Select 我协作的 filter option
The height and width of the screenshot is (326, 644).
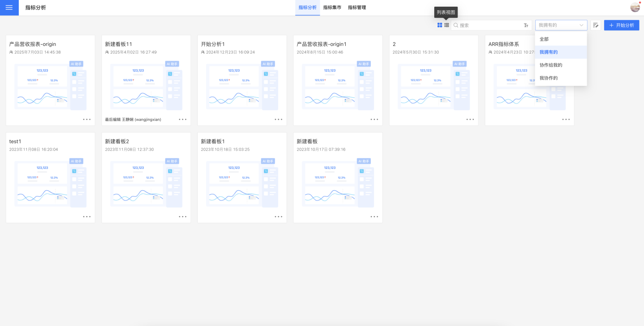(x=548, y=78)
